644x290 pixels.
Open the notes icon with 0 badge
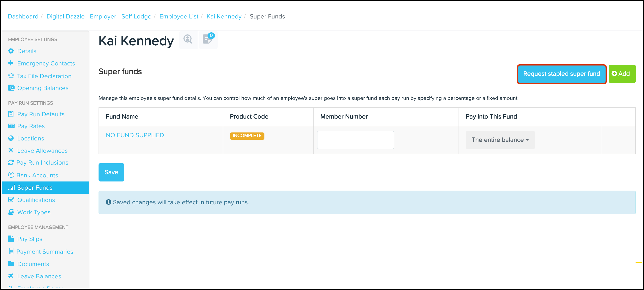coord(208,40)
